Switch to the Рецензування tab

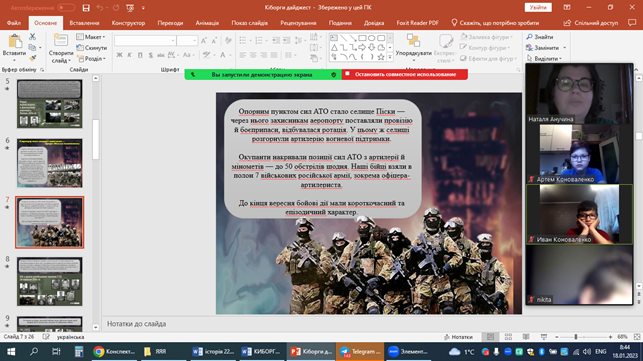coord(298,23)
